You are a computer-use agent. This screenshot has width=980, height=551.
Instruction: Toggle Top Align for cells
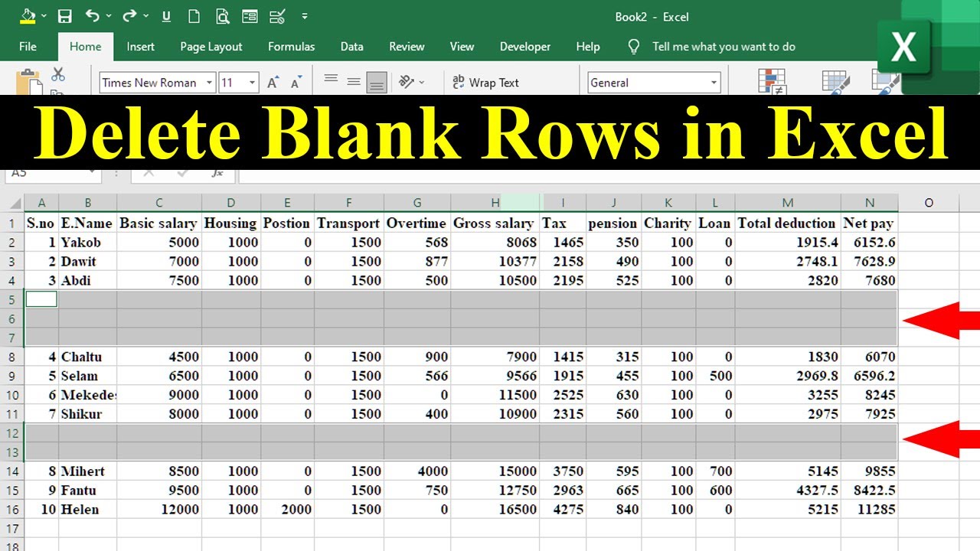click(x=331, y=79)
